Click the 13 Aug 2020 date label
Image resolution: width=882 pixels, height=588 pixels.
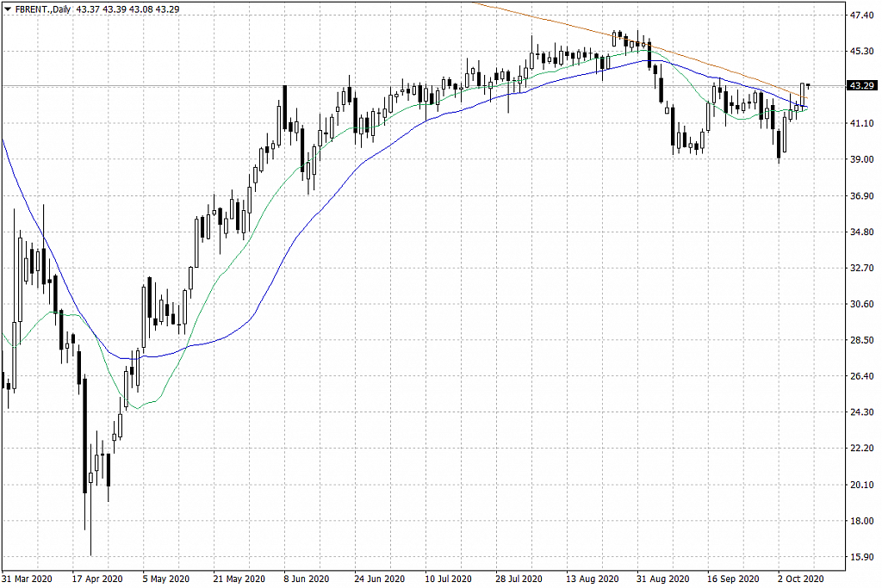(x=593, y=579)
